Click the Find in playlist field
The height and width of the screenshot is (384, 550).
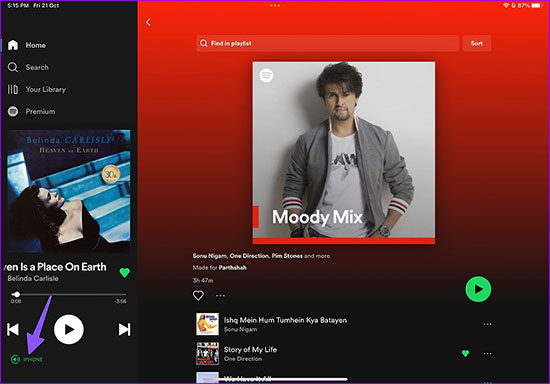tap(328, 43)
